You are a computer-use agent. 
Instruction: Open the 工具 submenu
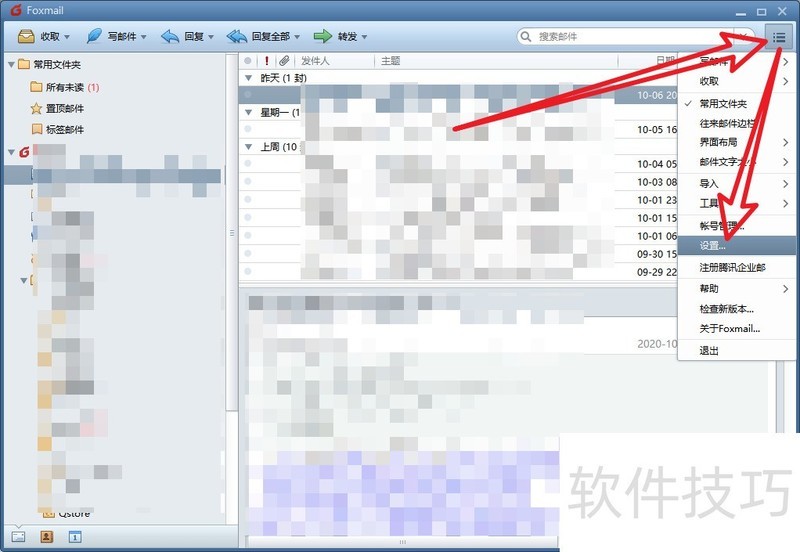[x=736, y=204]
